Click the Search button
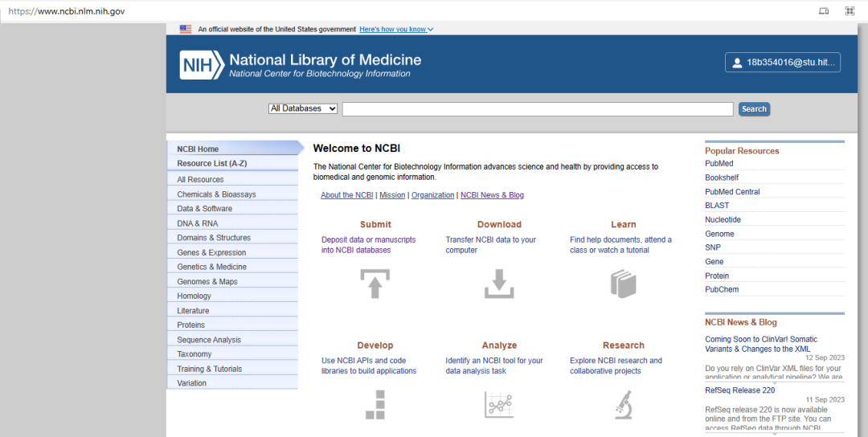The image size is (868, 437). (754, 109)
